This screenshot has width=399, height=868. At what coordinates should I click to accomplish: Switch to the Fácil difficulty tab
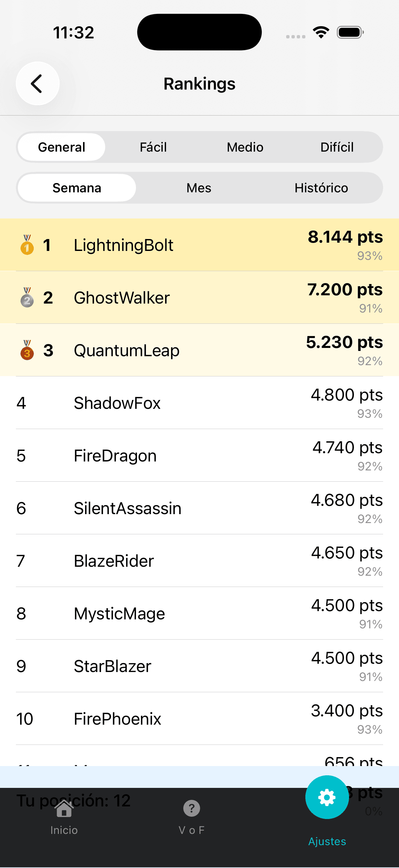(153, 147)
